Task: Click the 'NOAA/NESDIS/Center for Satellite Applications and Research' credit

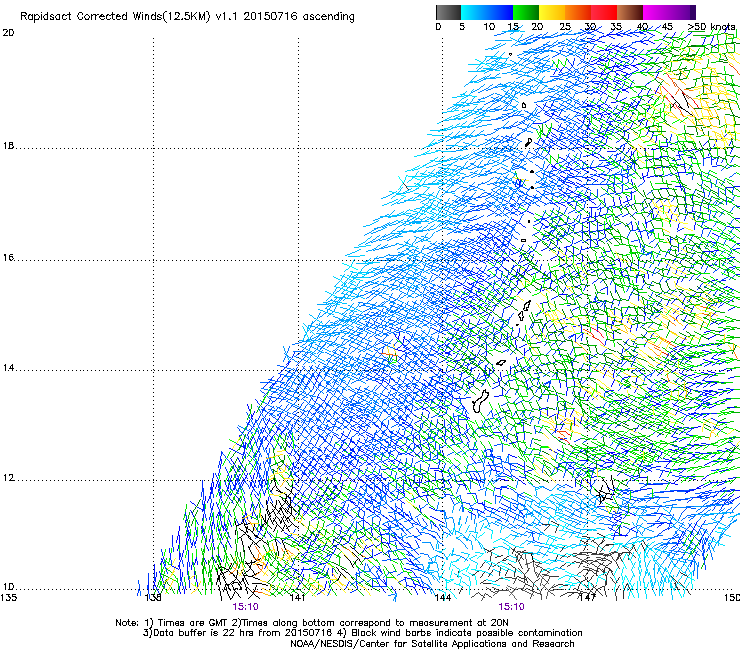Action: click(432, 644)
